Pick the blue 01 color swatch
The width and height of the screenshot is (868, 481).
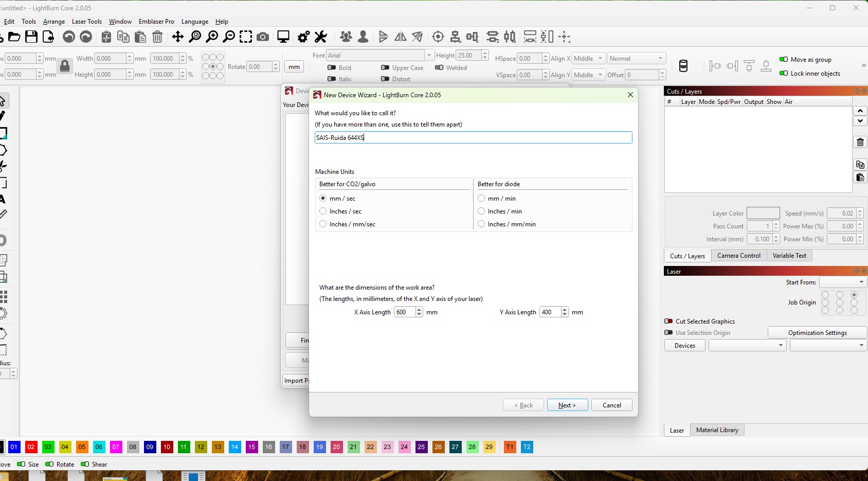coord(14,447)
